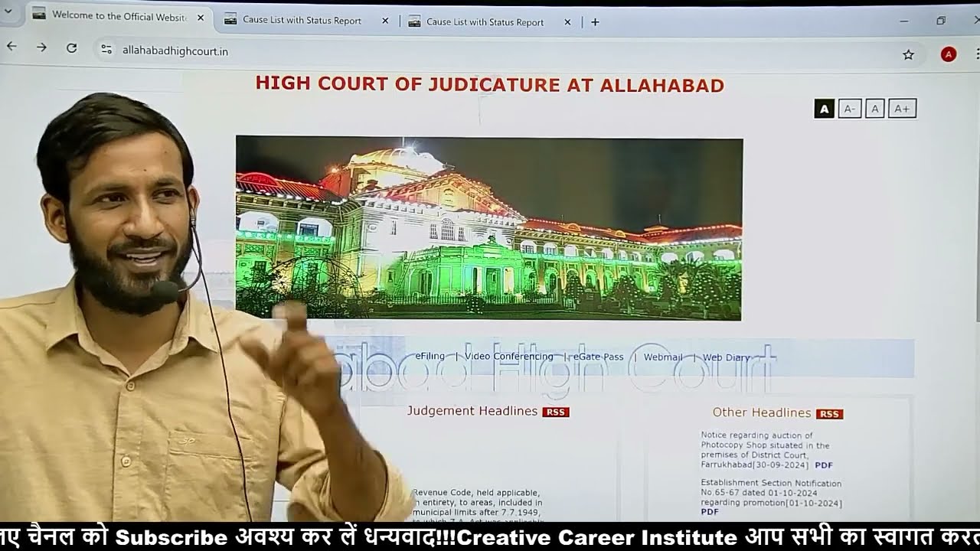
Task: Close the first Cause List with Status Report tab
Action: click(385, 21)
